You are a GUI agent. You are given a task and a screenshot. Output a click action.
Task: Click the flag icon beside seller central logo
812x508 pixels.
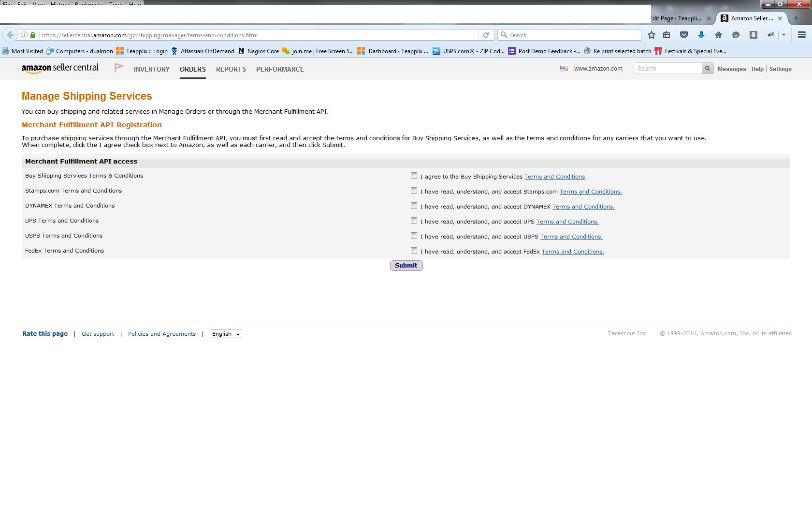pos(118,68)
